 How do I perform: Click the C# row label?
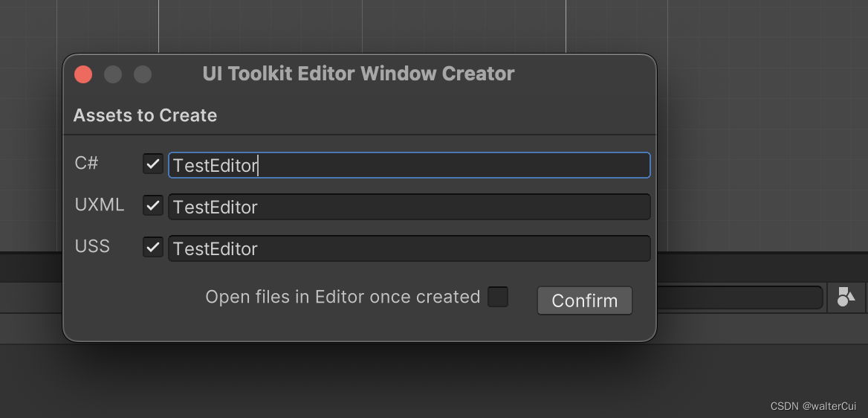(x=86, y=164)
